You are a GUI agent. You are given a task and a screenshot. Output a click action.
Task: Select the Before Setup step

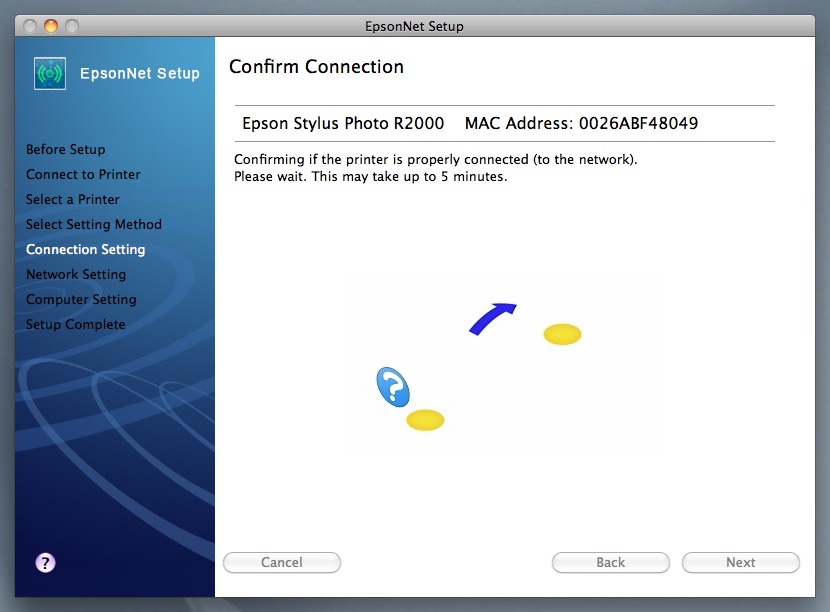(x=65, y=149)
